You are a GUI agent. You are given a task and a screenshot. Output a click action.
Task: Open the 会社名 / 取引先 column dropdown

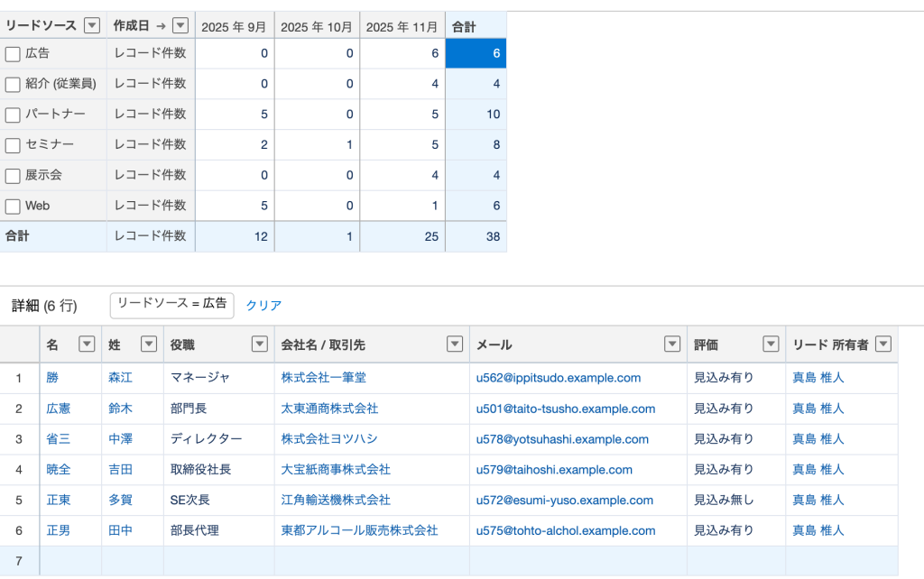point(455,344)
